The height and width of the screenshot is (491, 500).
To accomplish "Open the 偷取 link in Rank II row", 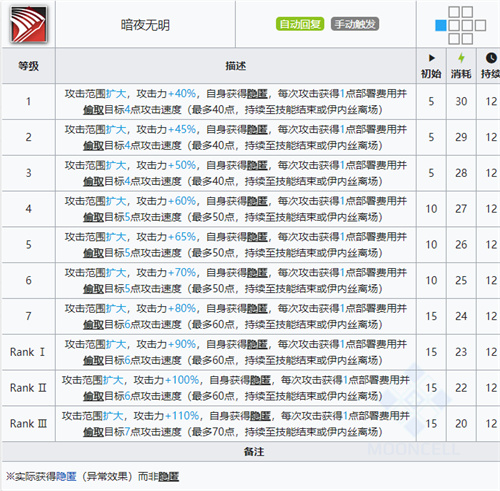I will point(94,396).
